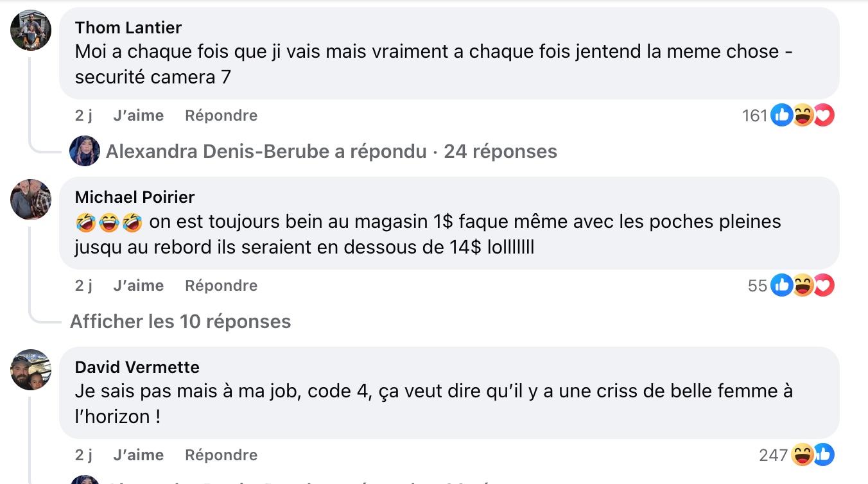Open the 247 reactions count on David's comment

point(773,455)
